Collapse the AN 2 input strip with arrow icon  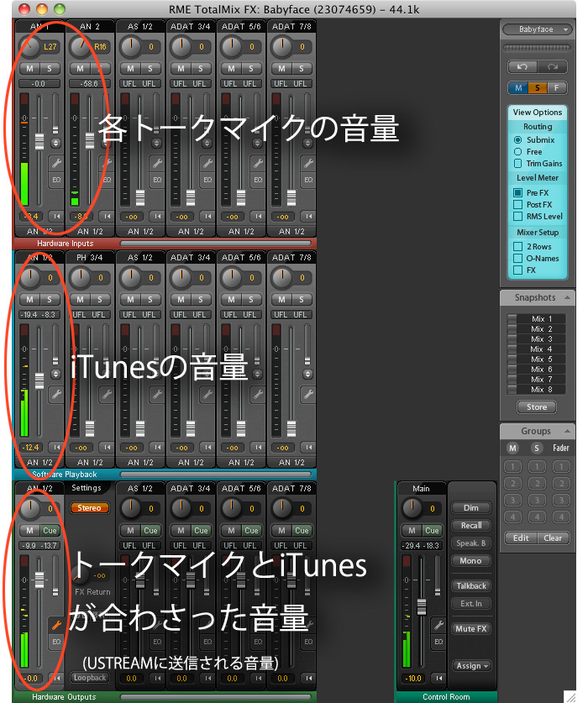[107, 217]
